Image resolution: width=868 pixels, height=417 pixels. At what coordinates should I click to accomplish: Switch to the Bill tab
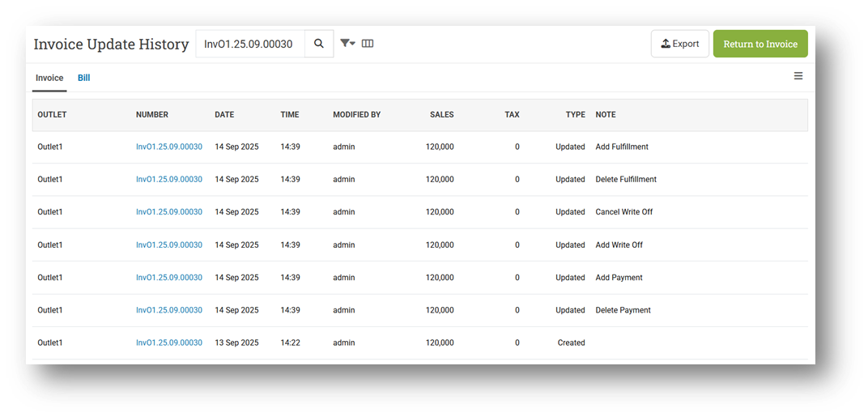[83, 78]
